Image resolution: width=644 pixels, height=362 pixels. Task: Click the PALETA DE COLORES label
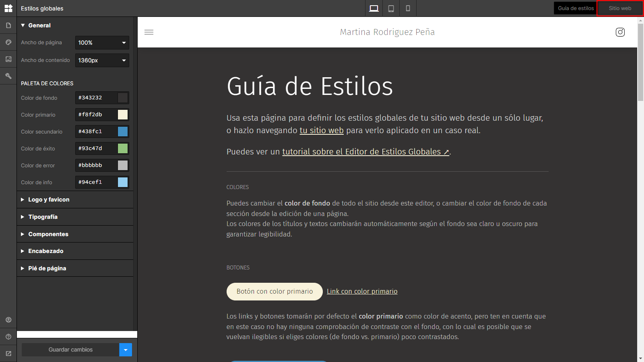(x=47, y=84)
